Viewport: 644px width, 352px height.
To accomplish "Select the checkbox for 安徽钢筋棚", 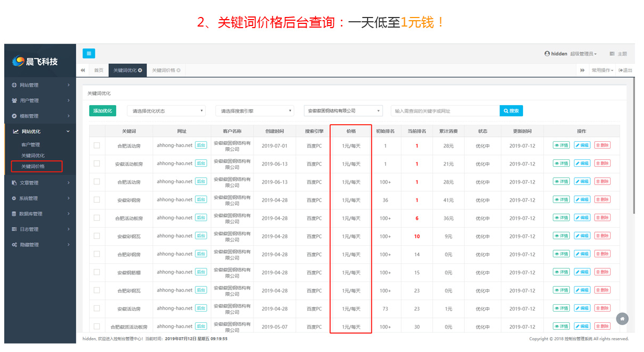I will [x=97, y=272].
